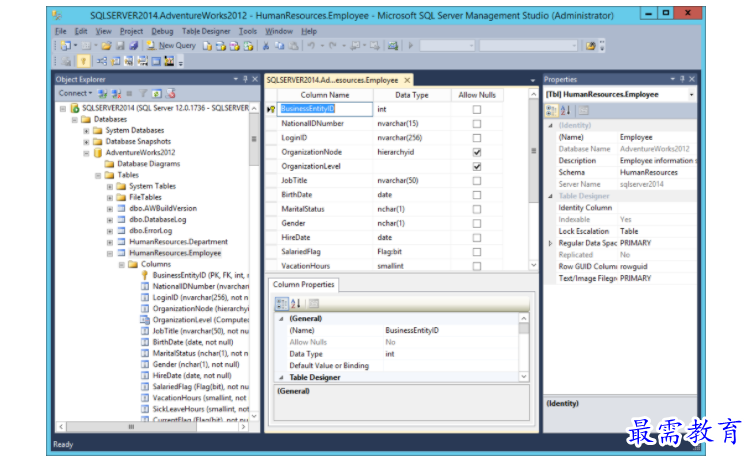This screenshot has width=750, height=463.
Task: Click the Start Debugging play icon
Action: [x=410, y=45]
